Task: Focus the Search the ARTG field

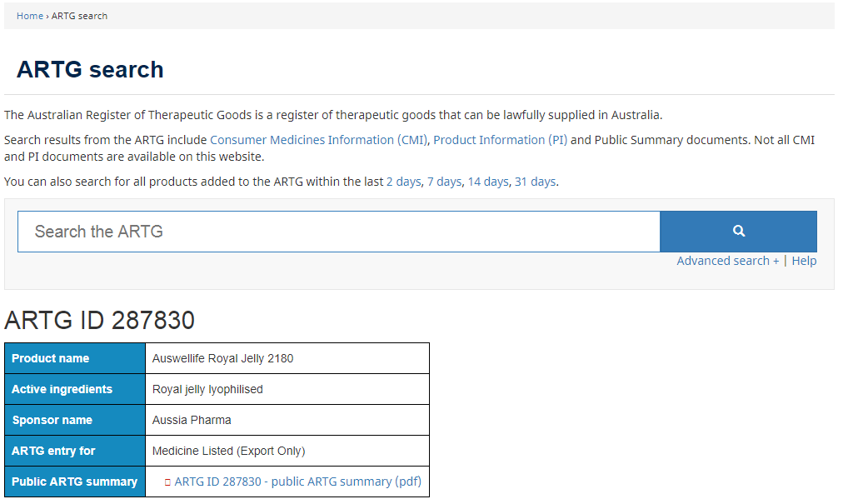Action: (x=338, y=232)
